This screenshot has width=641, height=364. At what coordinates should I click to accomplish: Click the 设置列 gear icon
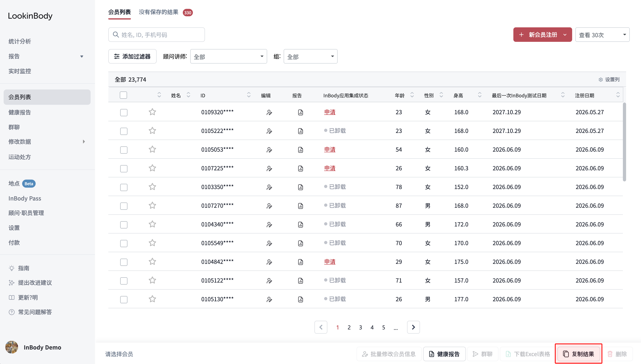(x=601, y=79)
